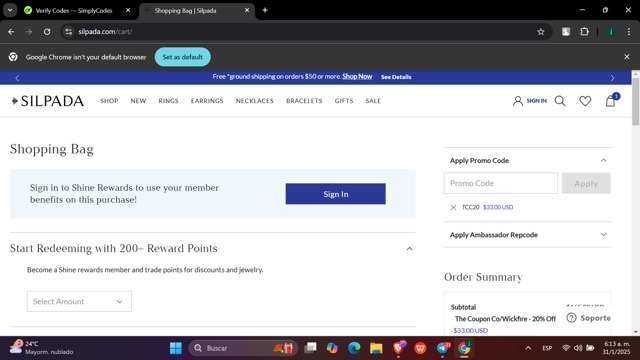Show hidden system tray icons
Viewport: 640px width, 360px height.
(528, 348)
